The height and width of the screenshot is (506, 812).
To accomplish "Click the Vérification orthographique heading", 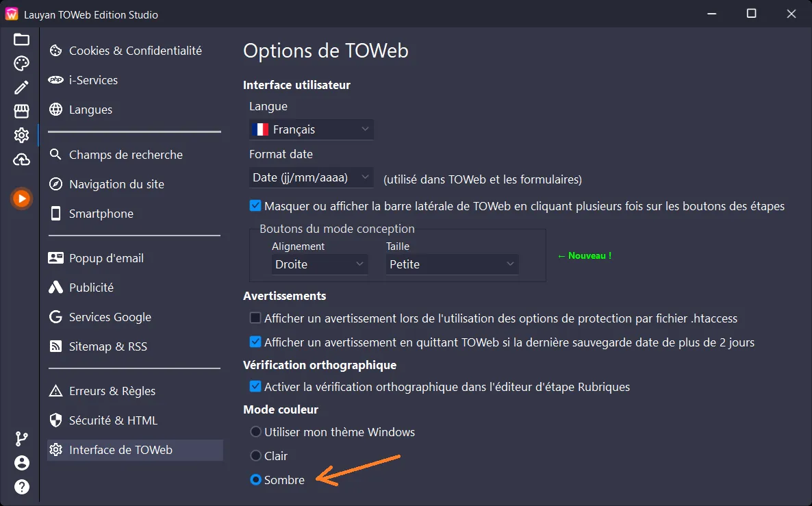I will pyautogui.click(x=320, y=365).
